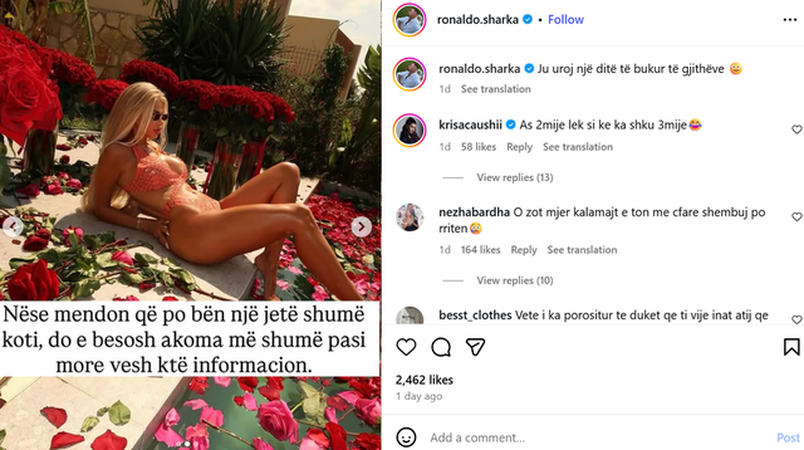Share the post via the paper plane icon

pos(475,347)
